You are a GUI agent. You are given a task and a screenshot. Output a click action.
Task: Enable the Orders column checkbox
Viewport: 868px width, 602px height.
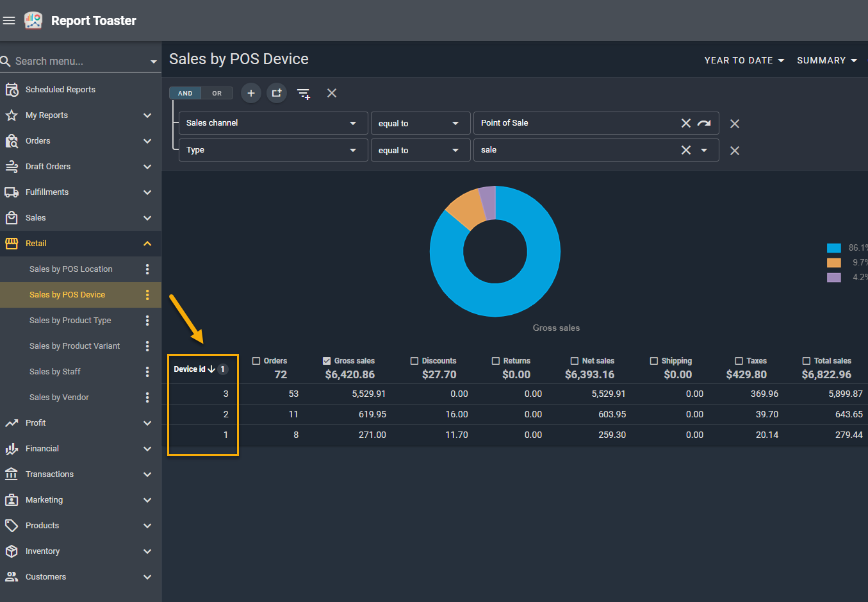(x=256, y=361)
